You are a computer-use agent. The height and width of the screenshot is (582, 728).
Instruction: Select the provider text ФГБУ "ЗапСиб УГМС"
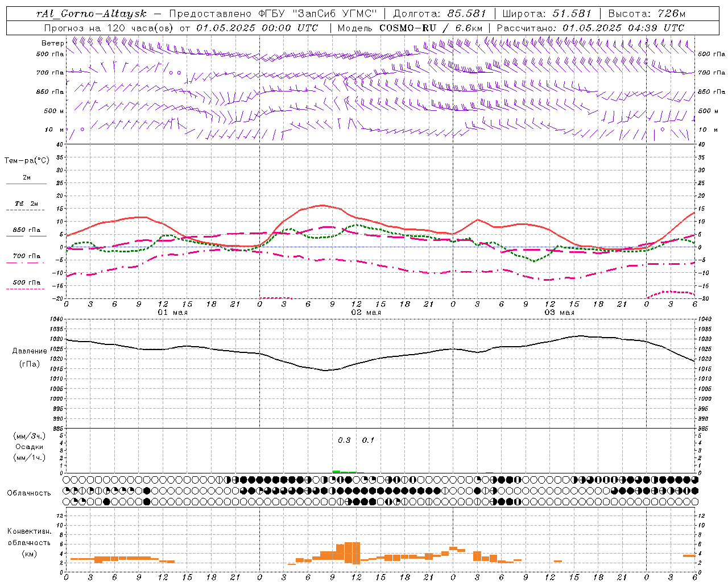318,14
